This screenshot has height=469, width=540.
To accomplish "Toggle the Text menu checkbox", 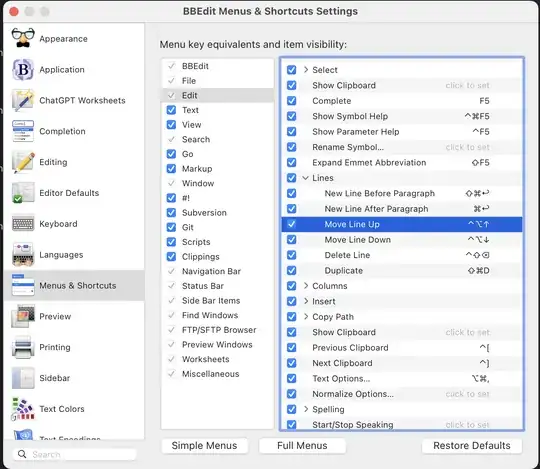I will point(171,110).
